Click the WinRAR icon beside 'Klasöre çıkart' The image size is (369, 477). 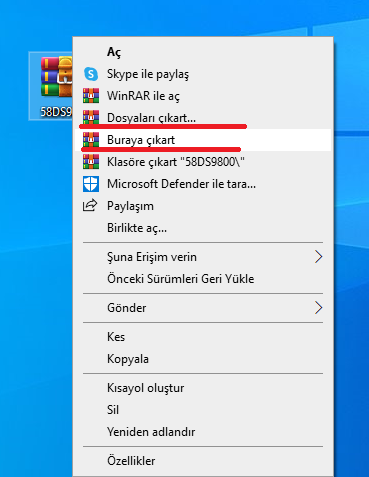tap(91, 162)
